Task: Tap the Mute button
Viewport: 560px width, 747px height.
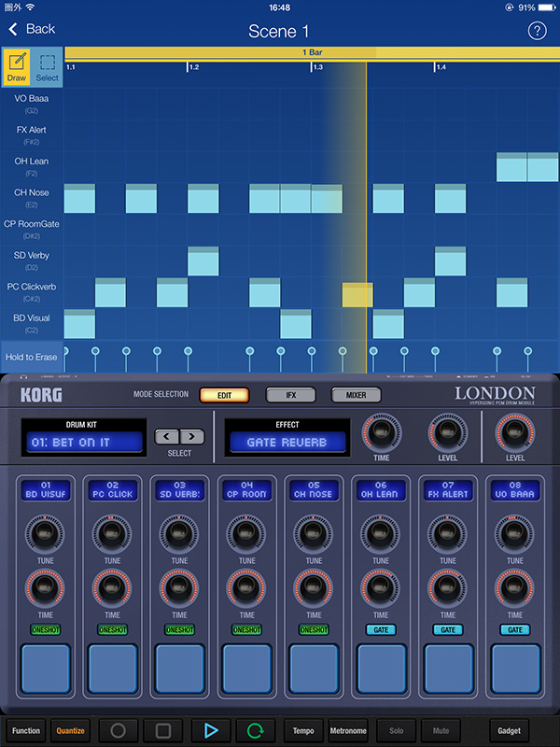Action: [441, 730]
